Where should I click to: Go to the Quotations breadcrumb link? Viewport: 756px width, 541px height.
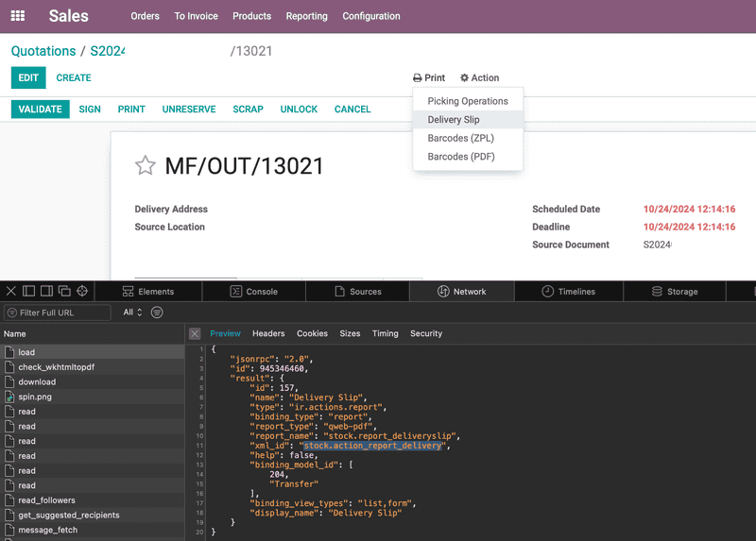43,51
